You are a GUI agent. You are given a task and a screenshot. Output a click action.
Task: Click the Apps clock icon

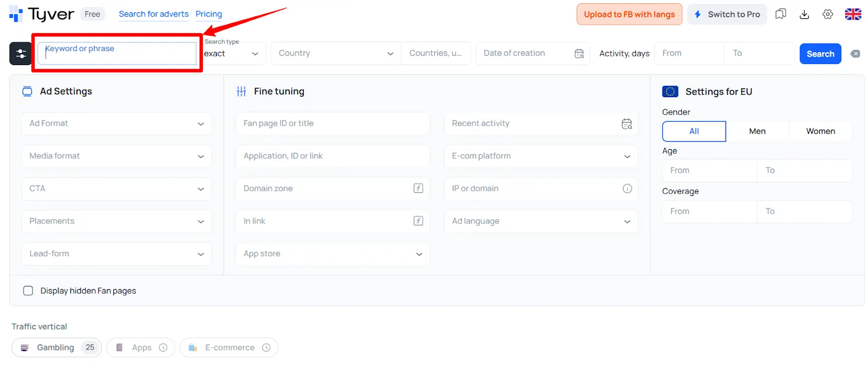point(163,347)
